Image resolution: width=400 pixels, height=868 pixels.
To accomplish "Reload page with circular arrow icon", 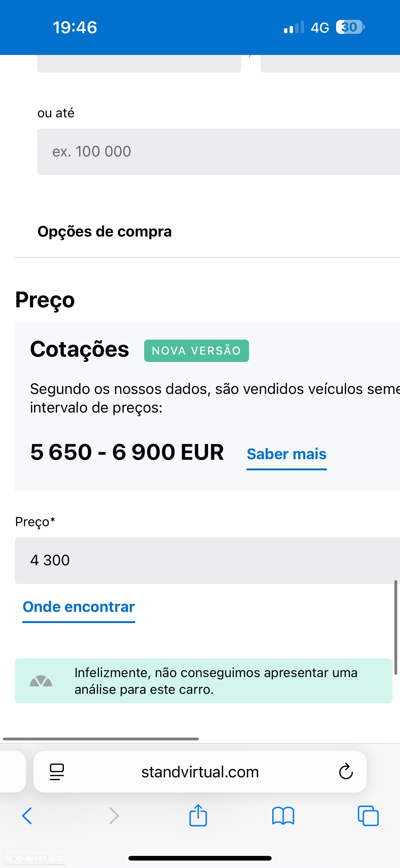I will tap(346, 771).
